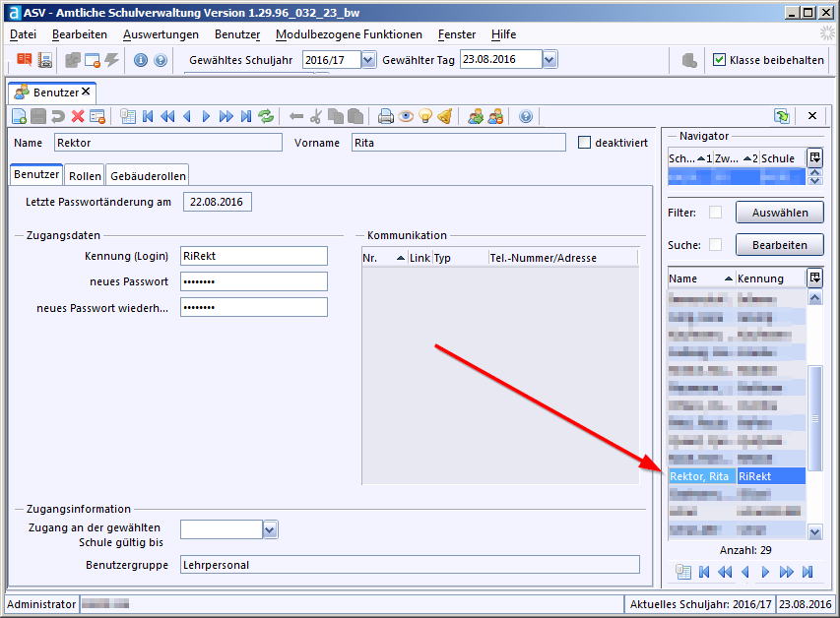Enable the Filter checkbox in Navigator
The image size is (840, 618).
coord(716,213)
